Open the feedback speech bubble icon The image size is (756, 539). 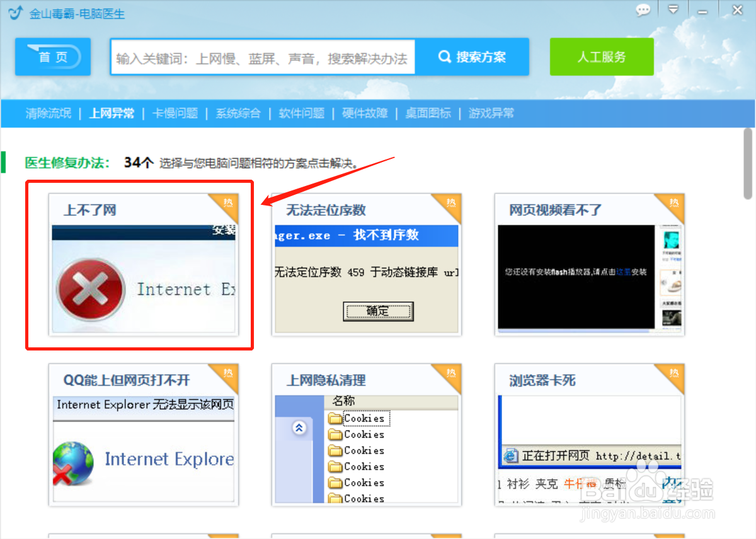[643, 11]
